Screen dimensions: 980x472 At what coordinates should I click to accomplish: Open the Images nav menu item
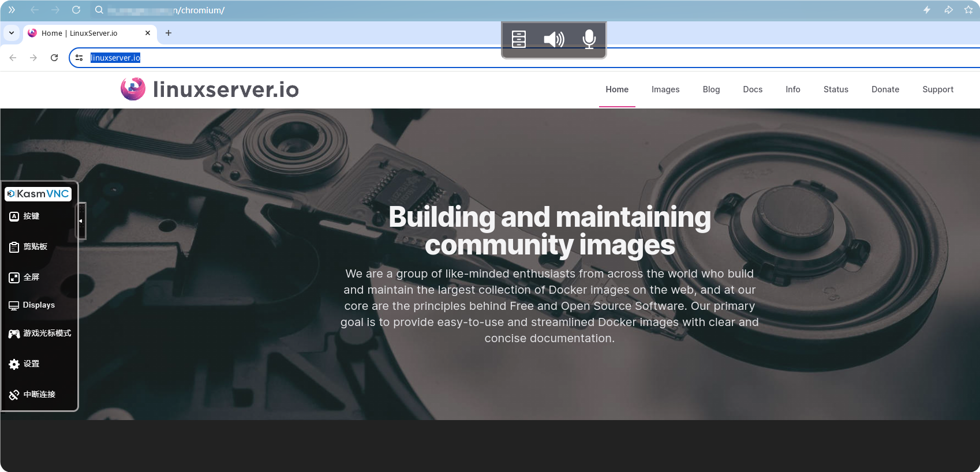(x=665, y=89)
